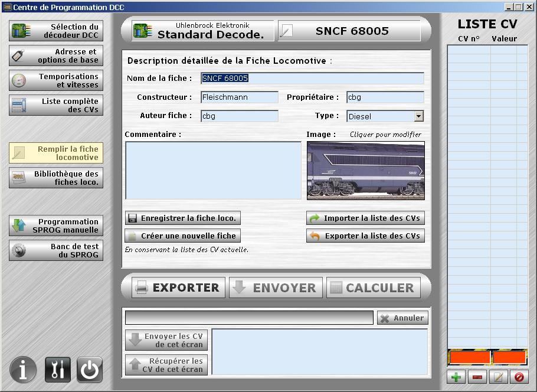Open Bibliothèque des fiches loco.
This screenshot has height=392, width=537.
(x=56, y=178)
